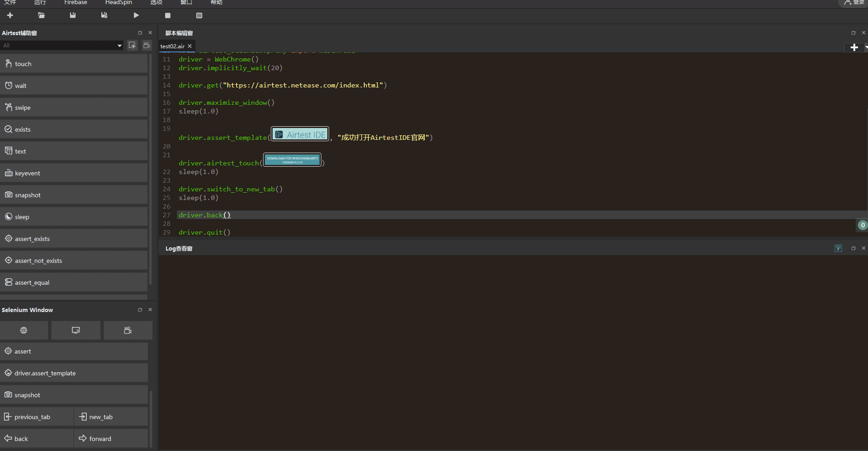This screenshot has height=451, width=868.
Task: Click the auto-record cursor icon in Airtest panel
Action: pos(132,45)
